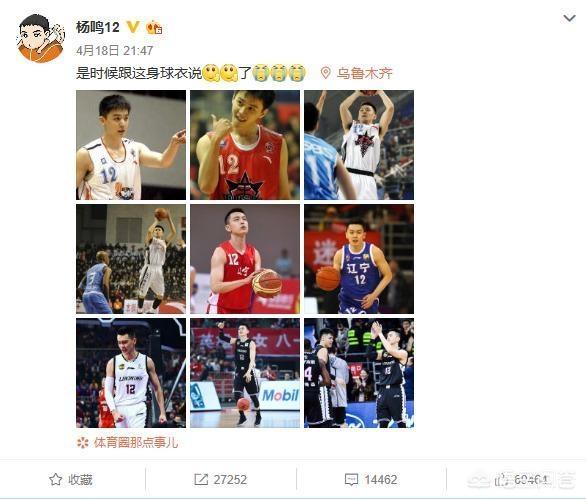586x499 pixels.
Task: Click the 收藏 star icon
Action: tap(55, 479)
